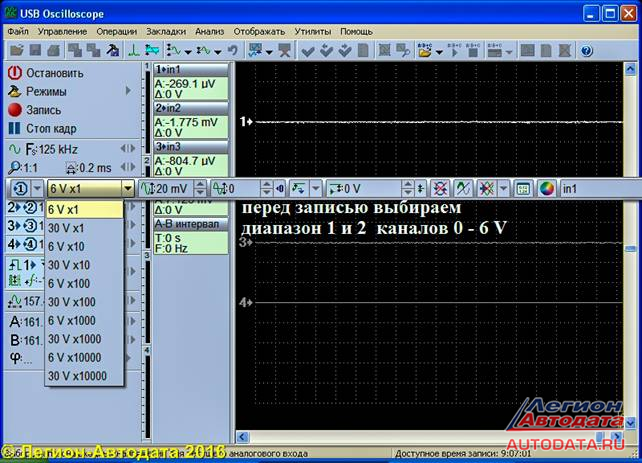Viewport: 642px width, 463px height.
Task: Open dropdown arrow after first waveform toolbar icon
Action: [x=188, y=52]
